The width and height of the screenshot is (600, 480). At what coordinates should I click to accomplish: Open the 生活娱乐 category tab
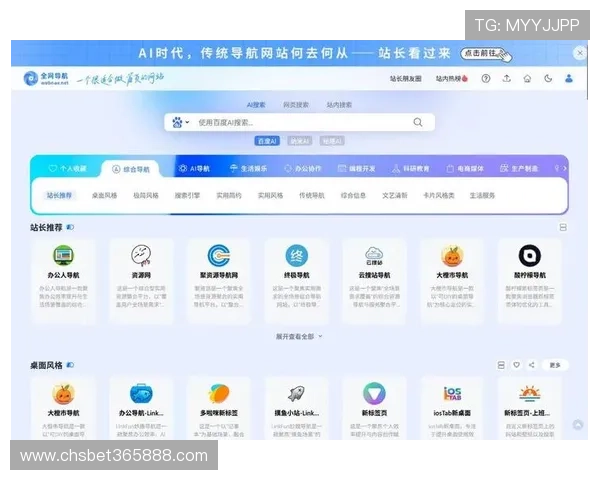248,168
